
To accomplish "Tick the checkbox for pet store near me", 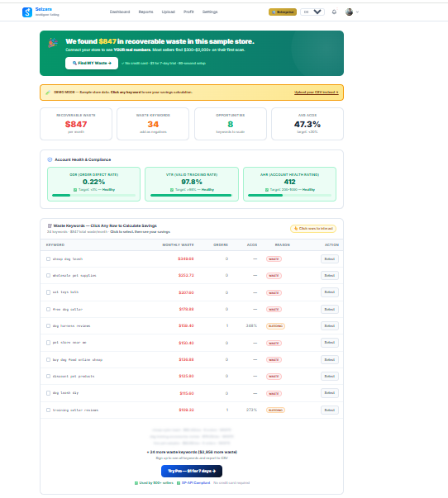I will pyautogui.click(x=48, y=343).
